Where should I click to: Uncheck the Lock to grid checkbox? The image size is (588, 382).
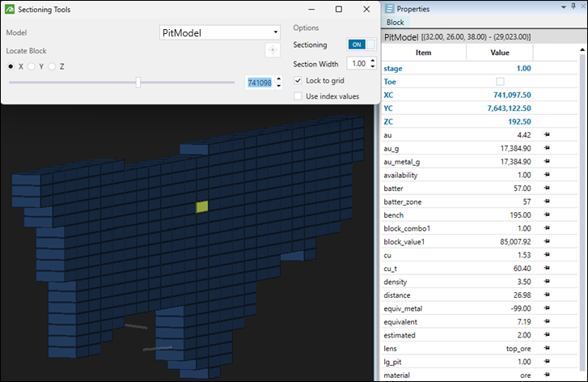coord(298,80)
